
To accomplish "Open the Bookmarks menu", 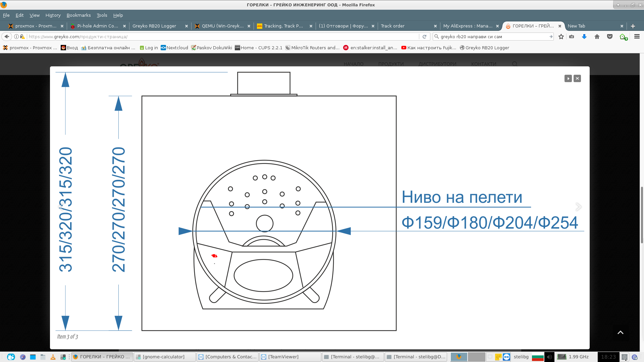I will [x=78, y=15].
